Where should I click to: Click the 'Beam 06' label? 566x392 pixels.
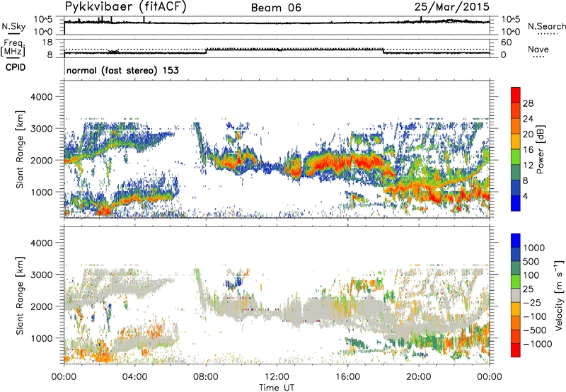tap(276, 8)
